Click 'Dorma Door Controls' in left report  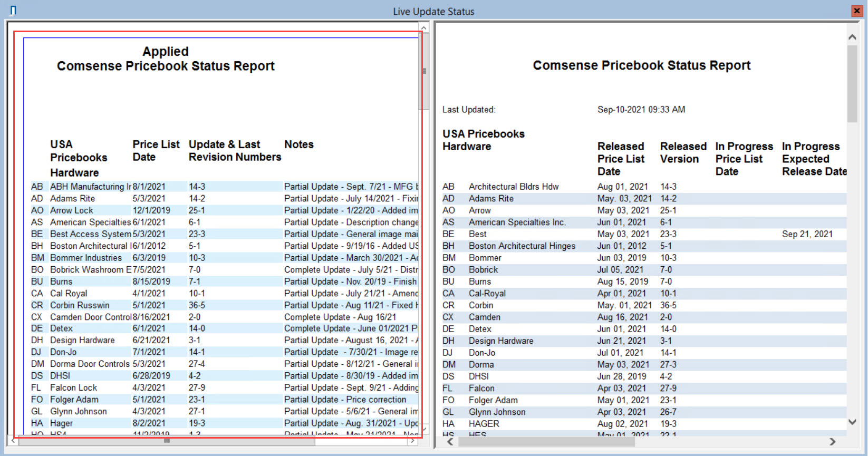tap(90, 364)
